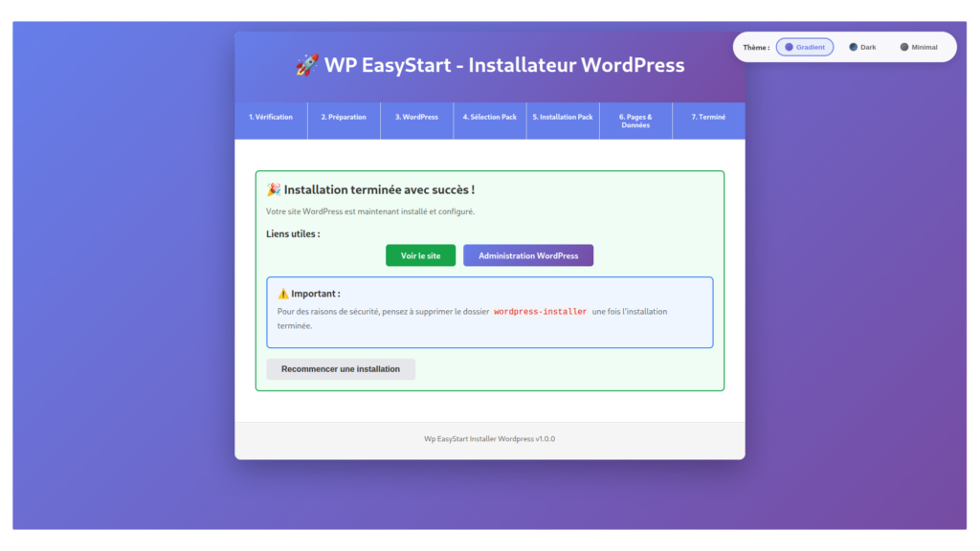Click the WP EasyStart header title
This screenshot has height=551, width=980.
(504, 65)
